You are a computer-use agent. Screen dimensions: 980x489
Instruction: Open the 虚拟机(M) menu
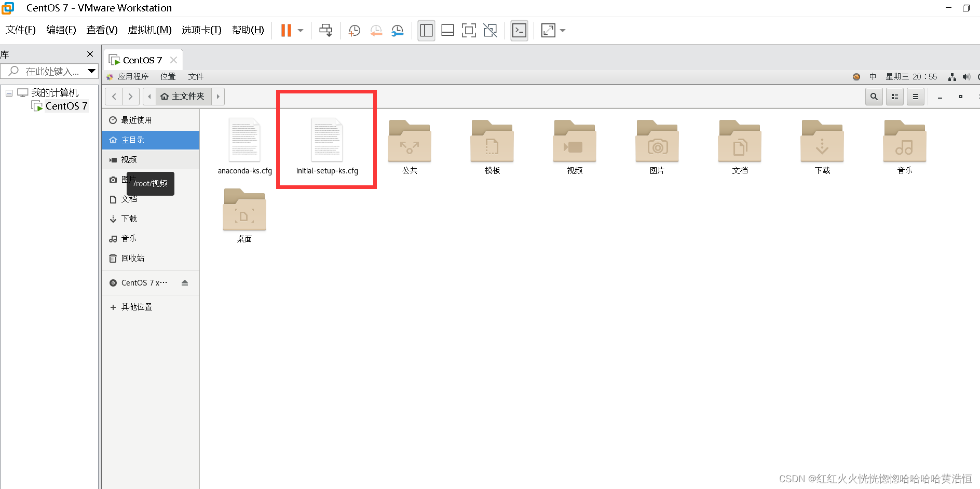tap(150, 30)
